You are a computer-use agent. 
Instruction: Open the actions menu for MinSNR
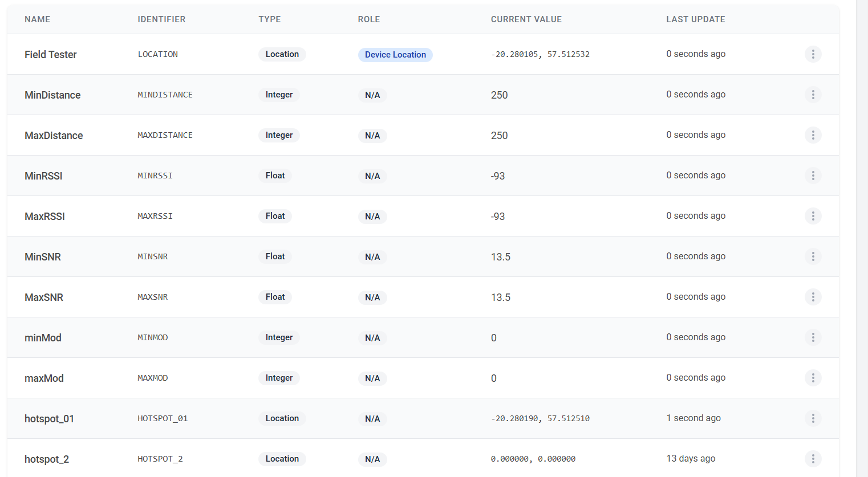click(813, 256)
